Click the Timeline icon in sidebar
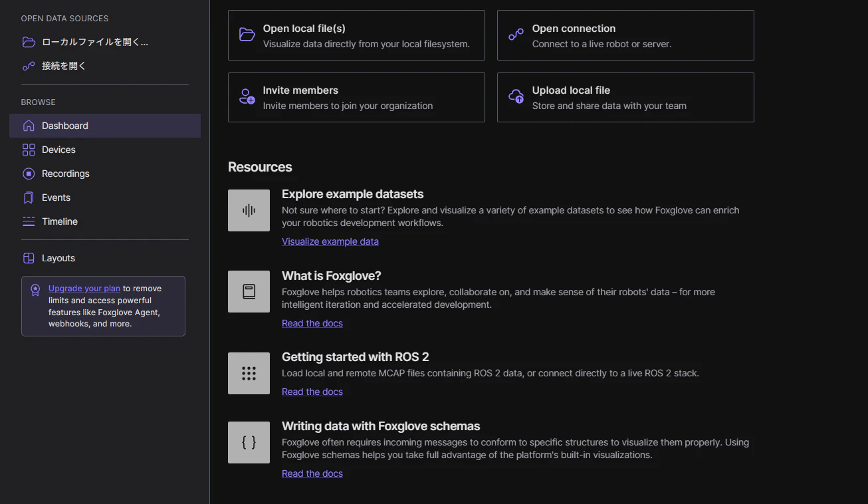Screen dimensions: 868x504 pyautogui.click(x=29, y=221)
